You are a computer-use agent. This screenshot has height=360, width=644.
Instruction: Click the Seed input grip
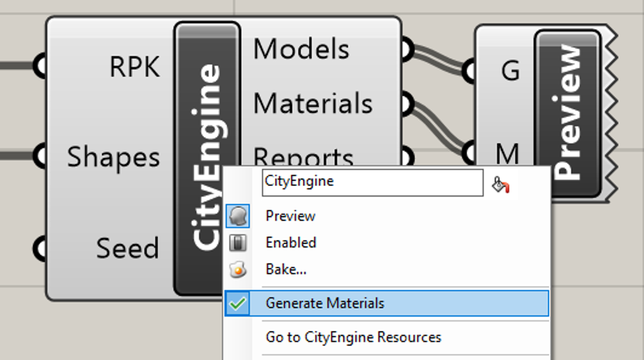(40, 248)
